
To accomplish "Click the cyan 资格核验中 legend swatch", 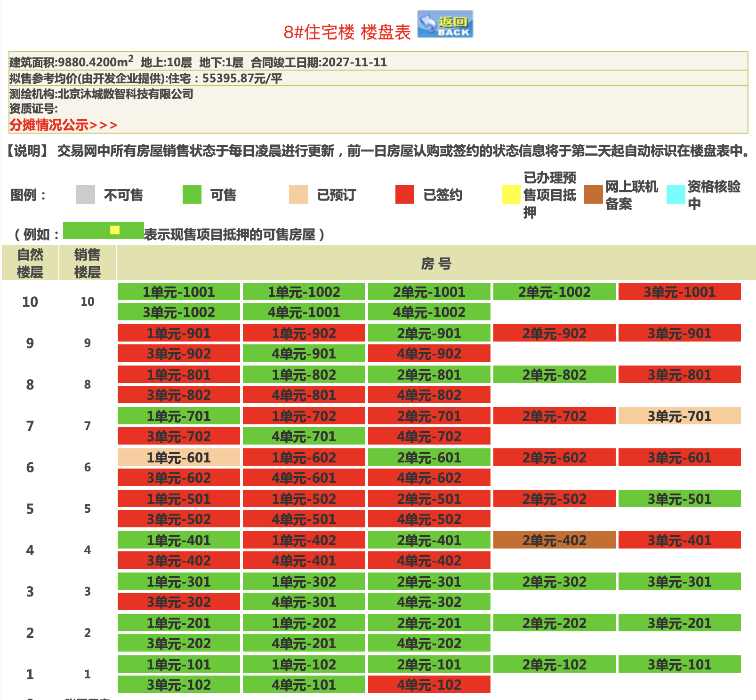I will [676, 194].
